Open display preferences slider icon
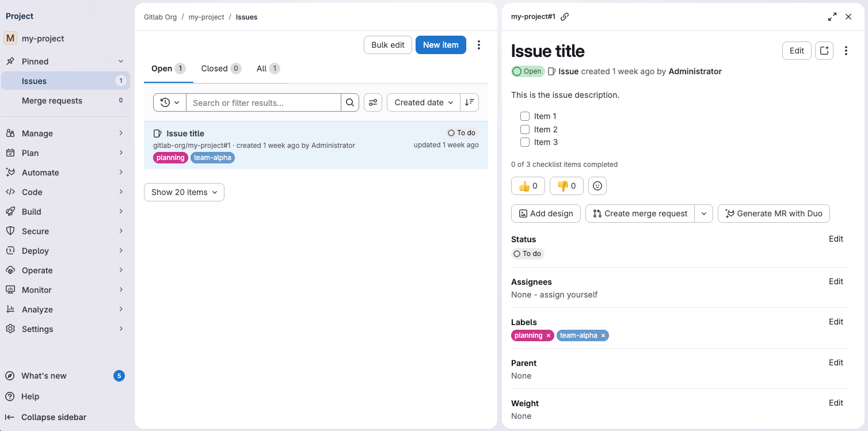 (x=373, y=102)
